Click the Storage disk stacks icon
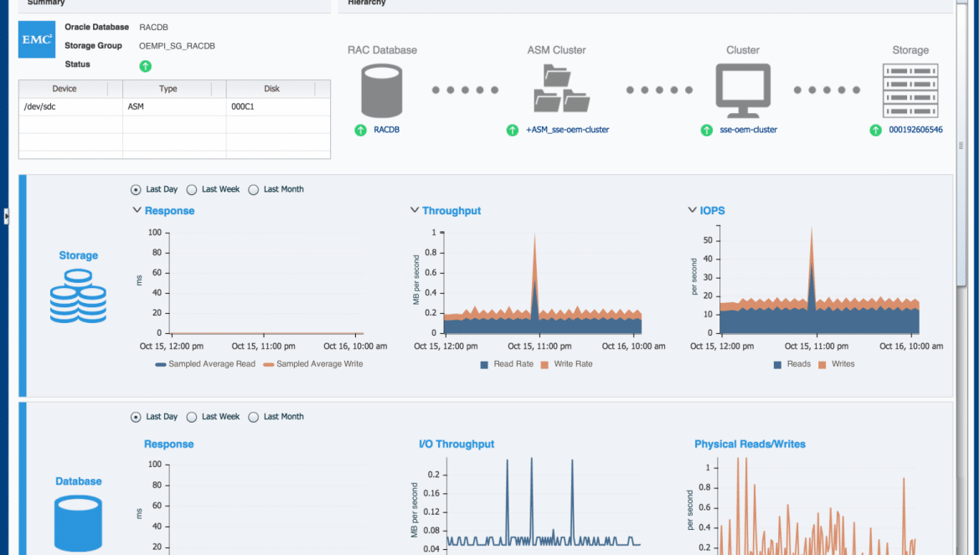The height and width of the screenshot is (555, 980). coord(78,296)
